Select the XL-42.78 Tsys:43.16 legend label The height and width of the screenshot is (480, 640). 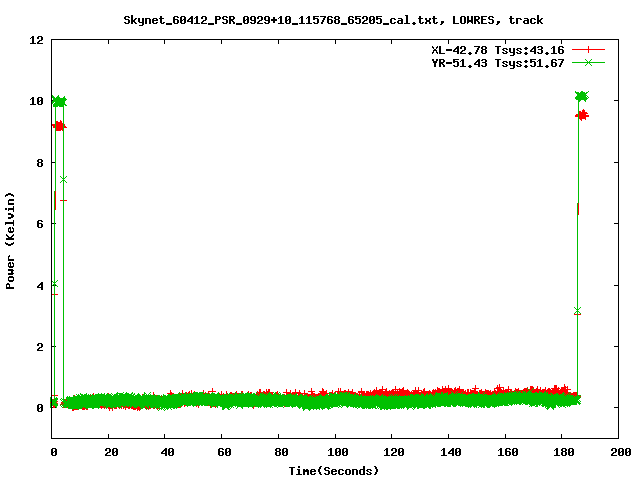498,50
